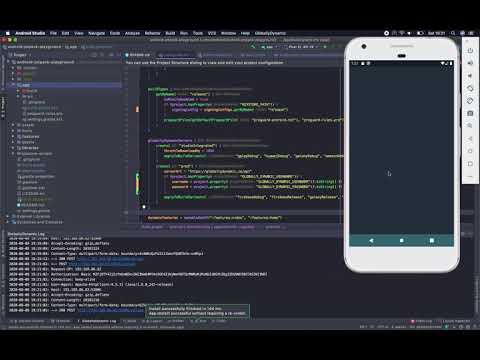Click the emulator zoom magnifier icon
Image resolution: width=480 pixels, height=360 pixels.
tap(470, 126)
